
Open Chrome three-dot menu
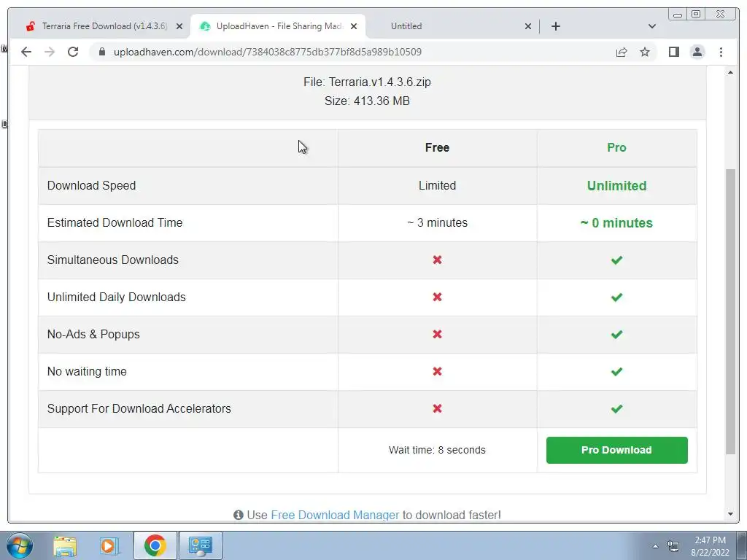pyautogui.click(x=721, y=52)
